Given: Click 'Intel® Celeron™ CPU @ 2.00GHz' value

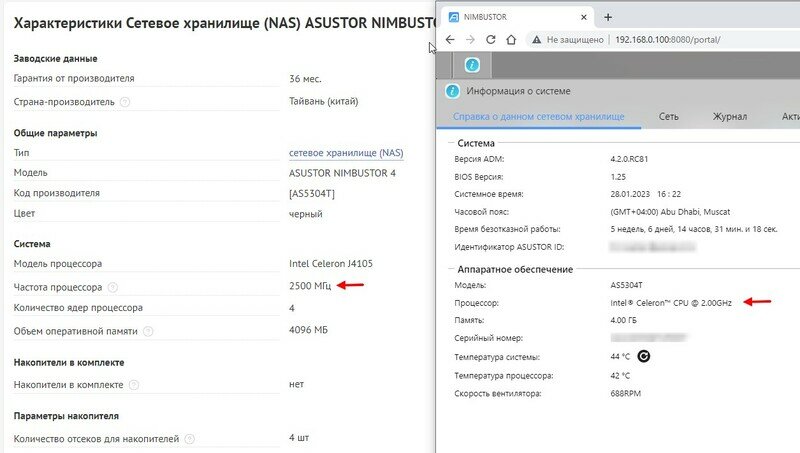Looking at the screenshot, I should click(x=671, y=303).
